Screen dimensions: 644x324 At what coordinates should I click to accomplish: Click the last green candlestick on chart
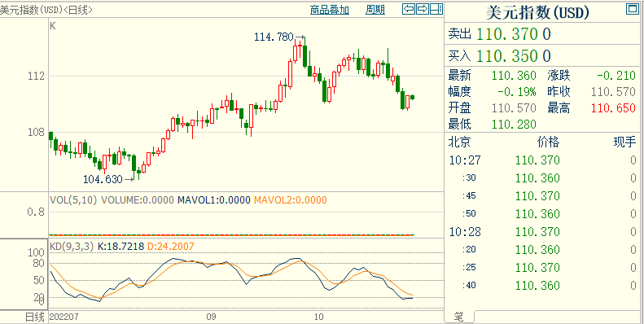(412, 97)
